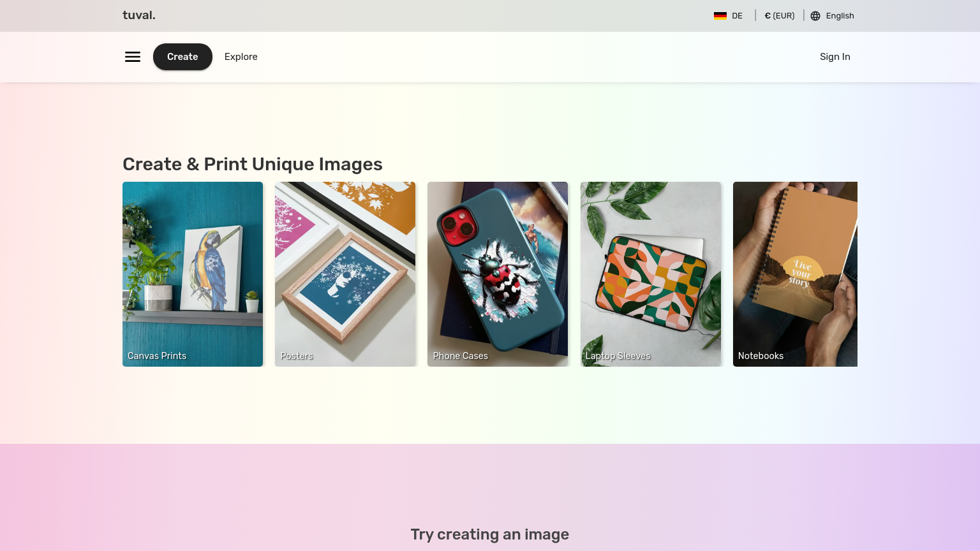Click the globe language icon

[815, 16]
